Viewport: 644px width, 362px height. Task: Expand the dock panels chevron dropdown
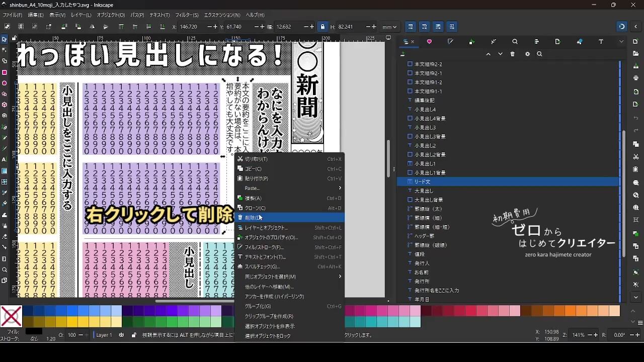621,42
